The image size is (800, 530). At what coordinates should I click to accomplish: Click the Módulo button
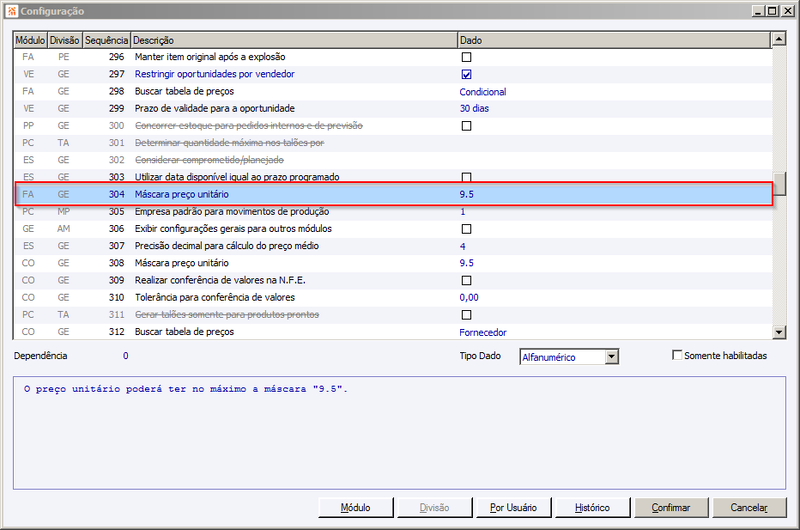pyautogui.click(x=356, y=508)
